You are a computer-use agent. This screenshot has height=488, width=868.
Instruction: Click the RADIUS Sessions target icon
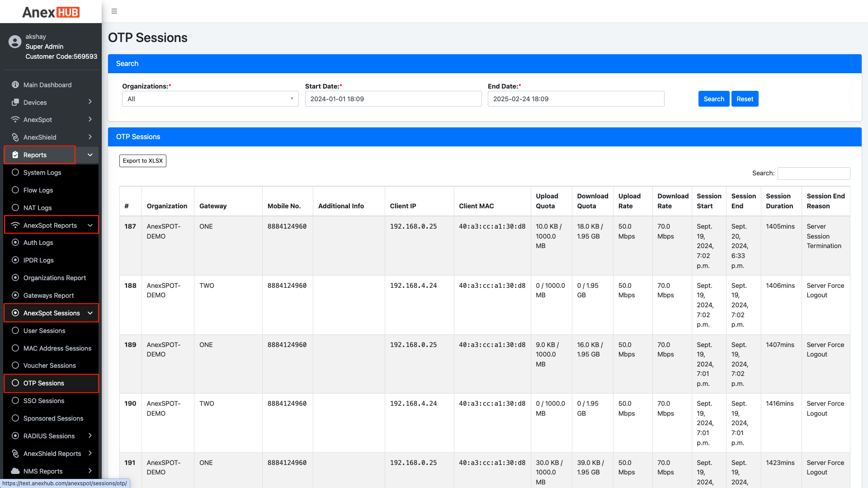(x=16, y=436)
